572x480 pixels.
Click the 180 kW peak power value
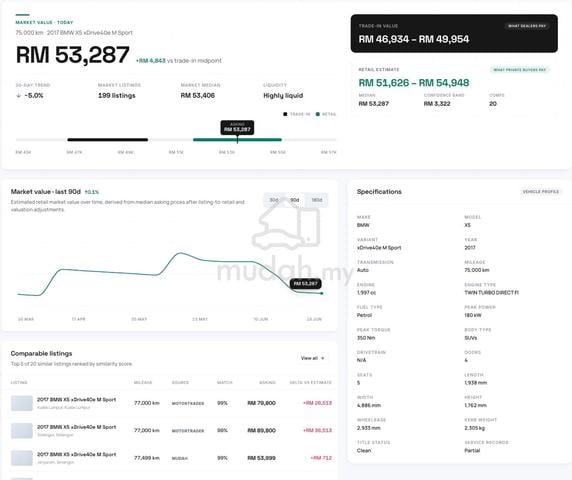(473, 315)
